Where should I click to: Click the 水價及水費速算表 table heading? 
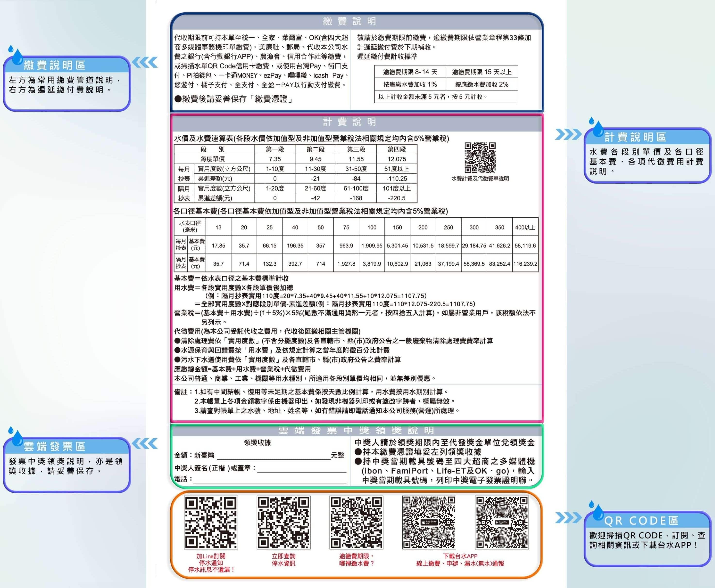coord(311,139)
